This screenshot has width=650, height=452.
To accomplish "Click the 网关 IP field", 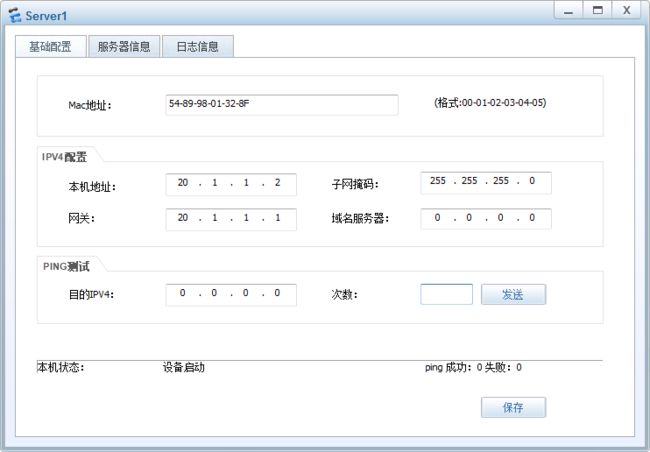I will click(231, 219).
